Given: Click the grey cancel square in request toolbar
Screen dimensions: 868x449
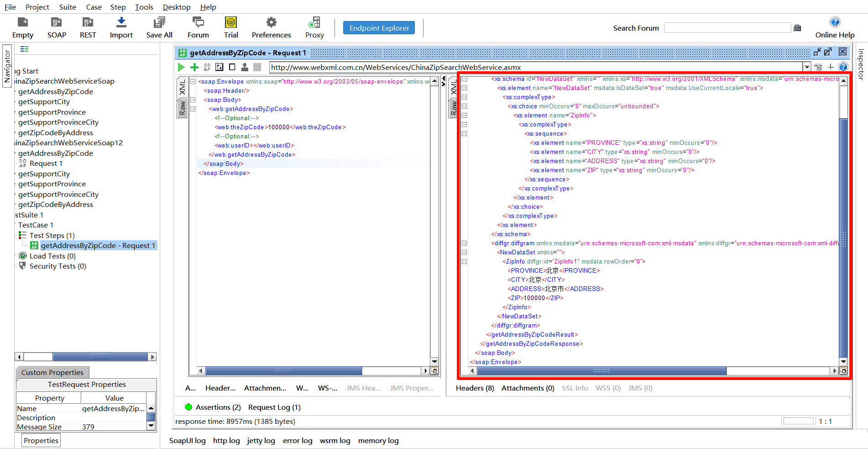Looking at the screenshot, I should point(257,67).
